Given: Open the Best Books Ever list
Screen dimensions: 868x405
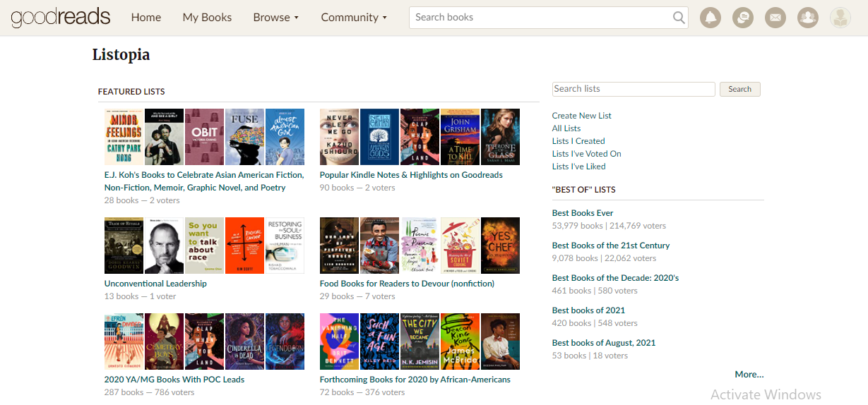Looking at the screenshot, I should pyautogui.click(x=583, y=213).
